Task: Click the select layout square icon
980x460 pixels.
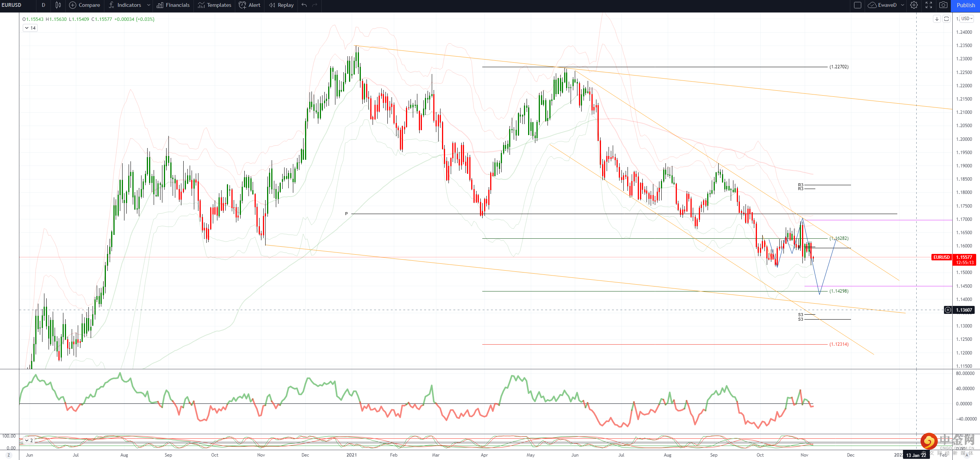Action: (857, 5)
